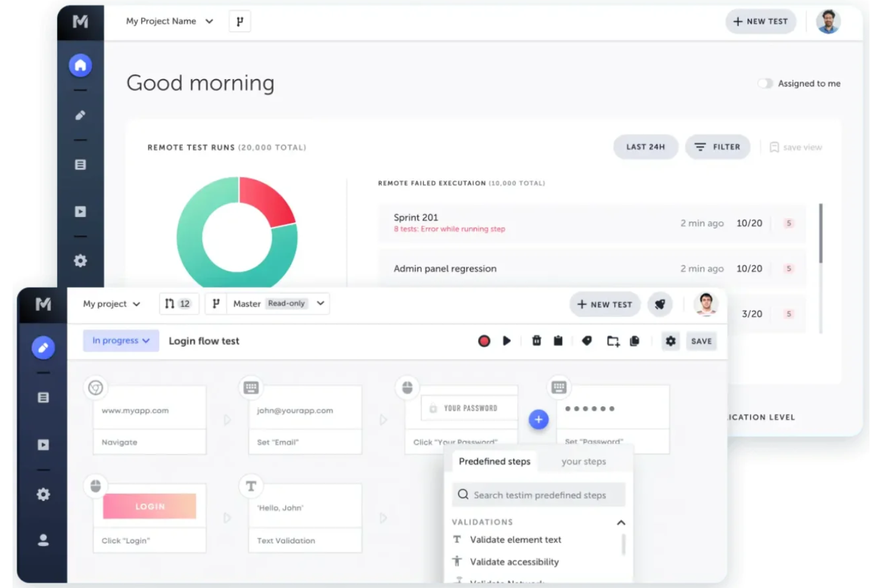The image size is (882, 588).
Task: Open the clipboard icon in the test toolbar
Action: (558, 341)
